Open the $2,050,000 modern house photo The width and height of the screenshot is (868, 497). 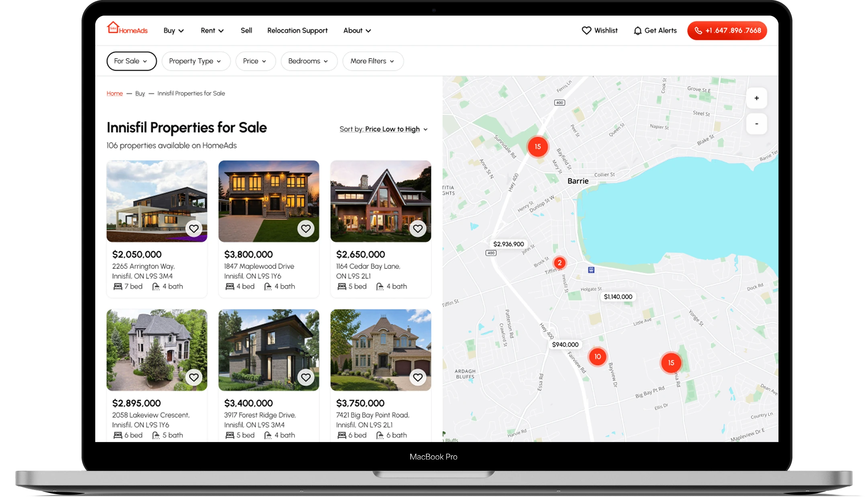point(157,201)
